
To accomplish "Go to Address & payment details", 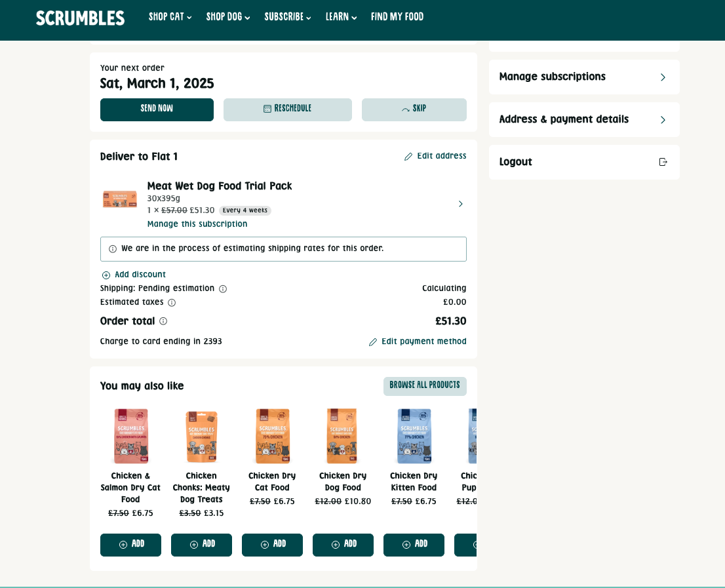I will (583, 119).
